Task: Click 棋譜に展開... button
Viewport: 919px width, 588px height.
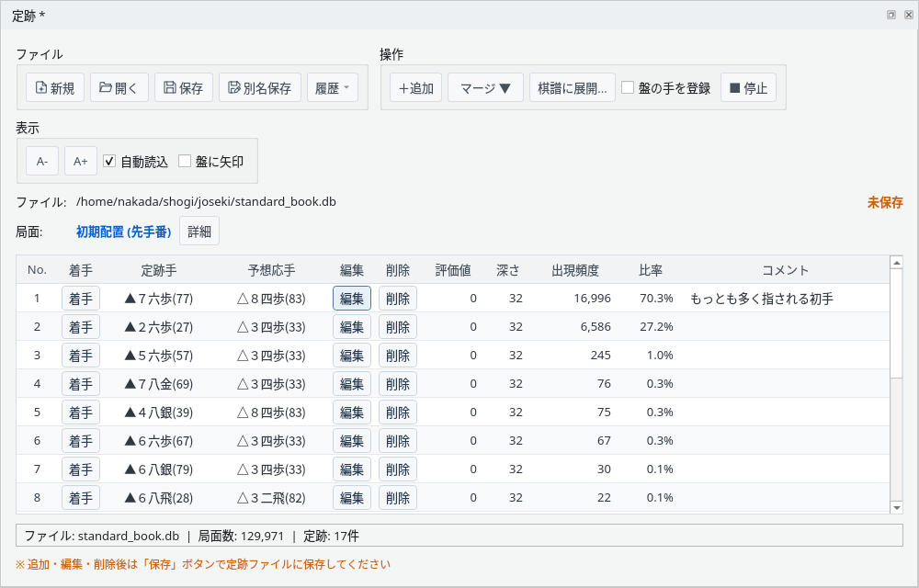Action: [x=572, y=88]
